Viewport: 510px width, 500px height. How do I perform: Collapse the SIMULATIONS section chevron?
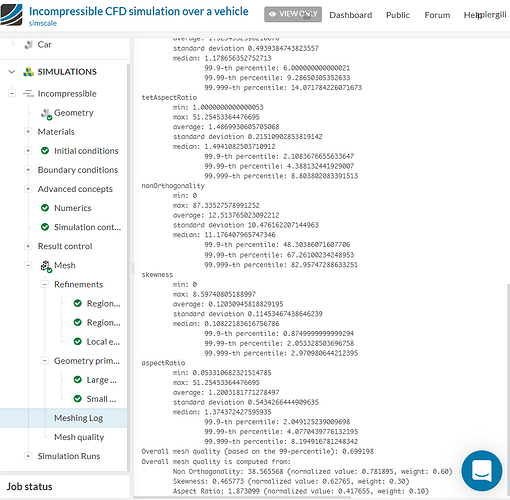(x=12, y=72)
